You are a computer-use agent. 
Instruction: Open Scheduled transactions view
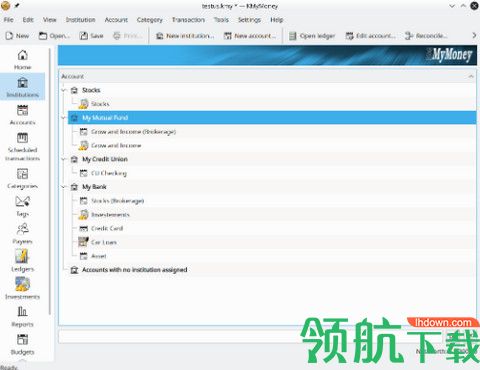(x=22, y=147)
